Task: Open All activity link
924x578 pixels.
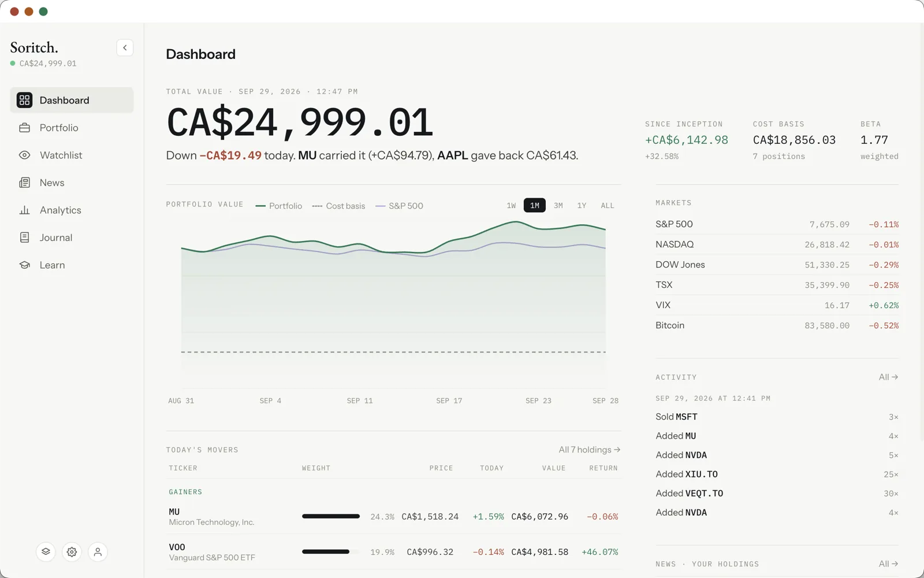Action: 888,377
